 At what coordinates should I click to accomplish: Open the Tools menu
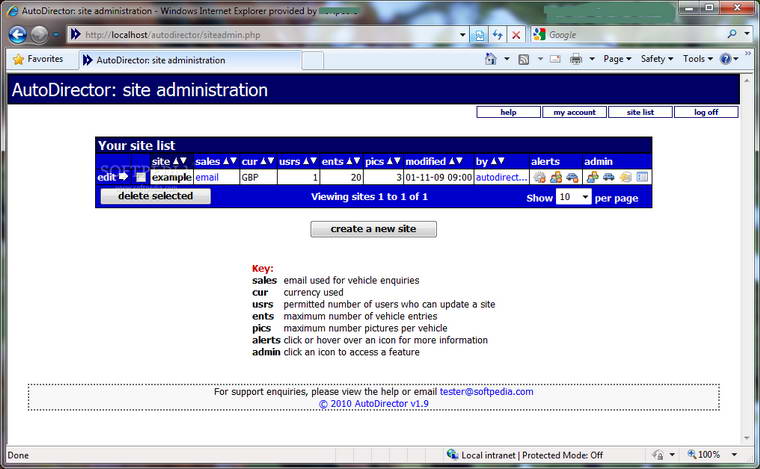[697, 59]
